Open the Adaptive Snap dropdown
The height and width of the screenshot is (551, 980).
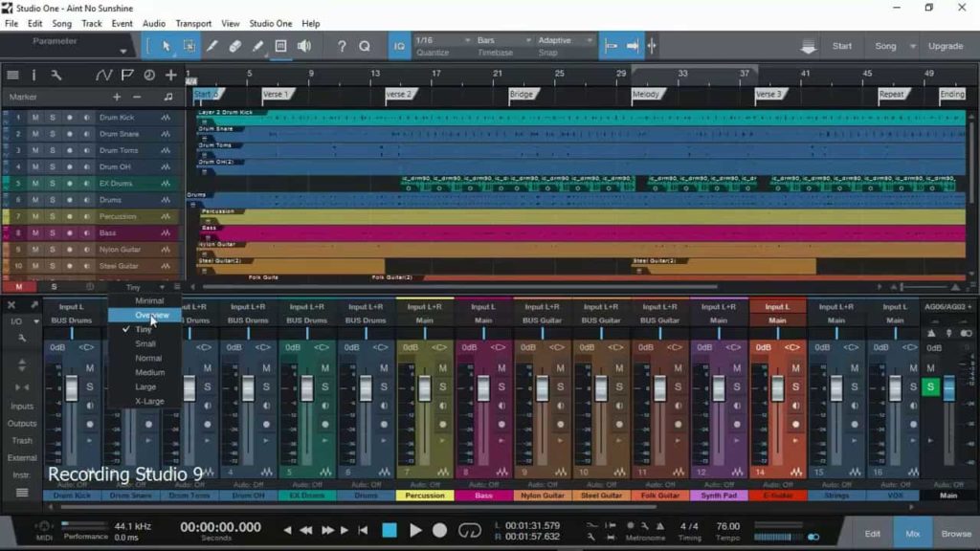565,40
